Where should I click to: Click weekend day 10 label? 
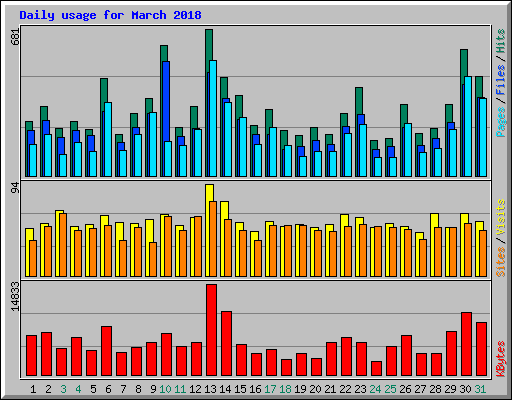(165, 389)
